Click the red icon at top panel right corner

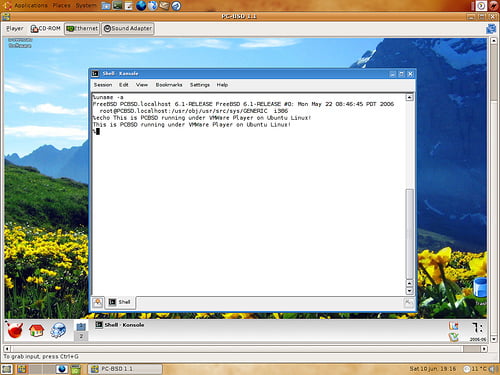tap(493, 6)
